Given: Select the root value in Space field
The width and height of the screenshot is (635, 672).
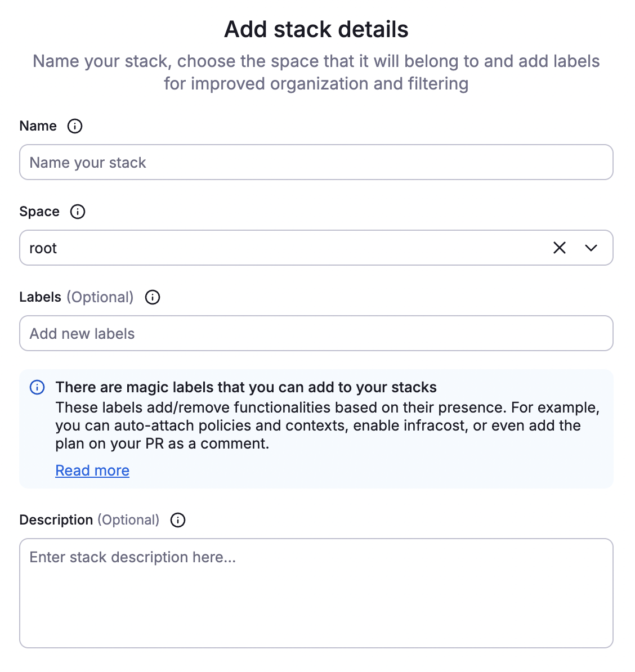Looking at the screenshot, I should (43, 248).
